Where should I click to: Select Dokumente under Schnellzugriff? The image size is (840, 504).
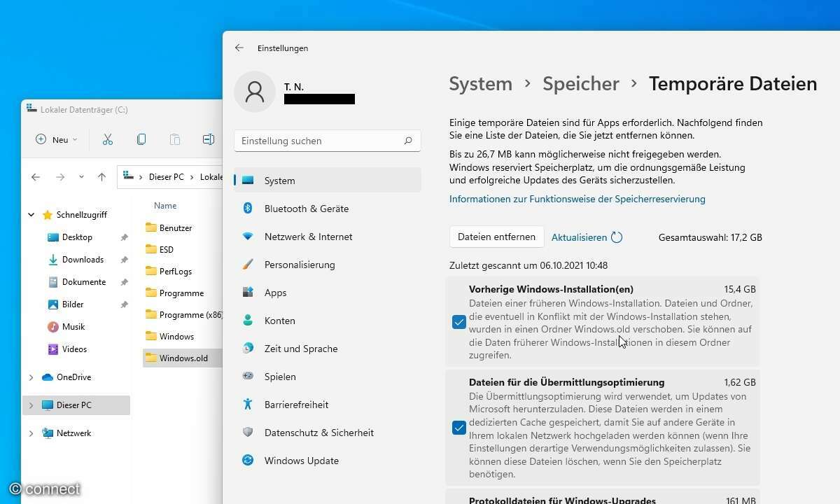coord(84,282)
